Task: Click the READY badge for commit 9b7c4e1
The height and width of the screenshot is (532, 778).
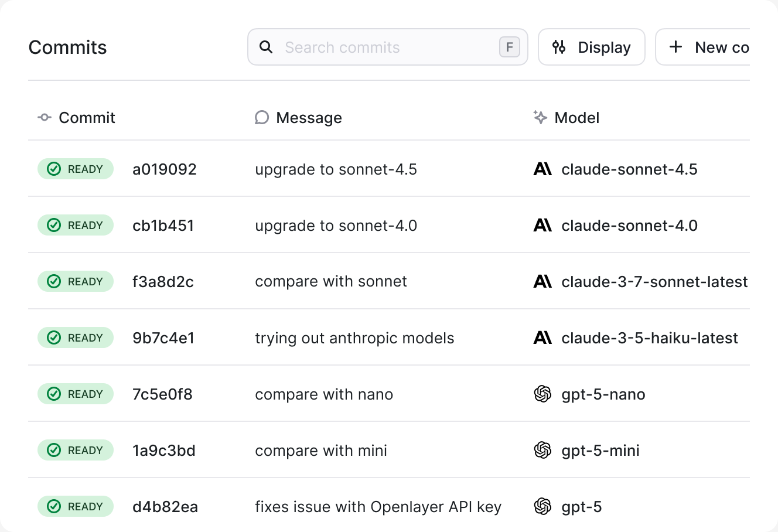Action: coord(76,337)
